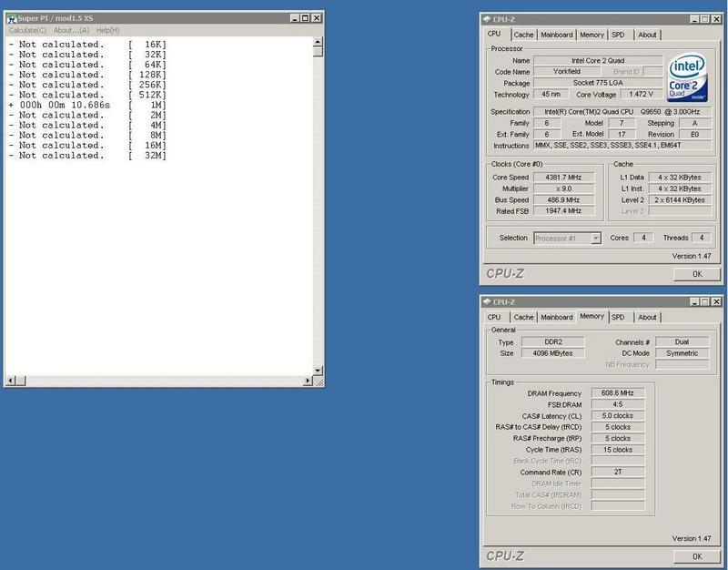
Task: Click the Specification field with Q9650
Action: click(x=622, y=112)
